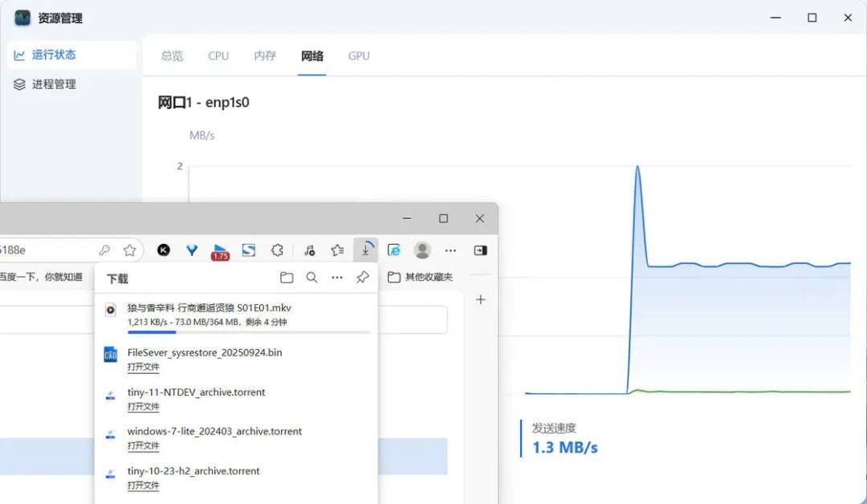Switch to the GPU tab
The height and width of the screenshot is (504, 867).
(x=359, y=56)
